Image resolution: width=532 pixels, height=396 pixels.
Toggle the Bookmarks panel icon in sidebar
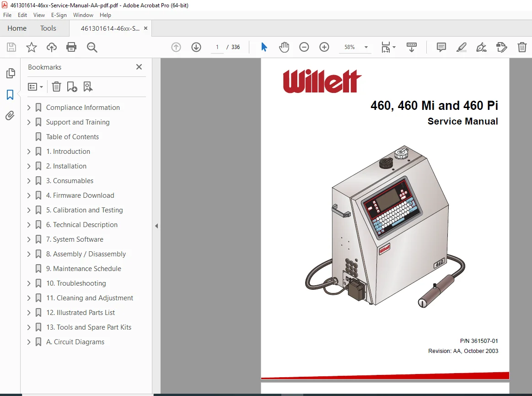[10, 95]
